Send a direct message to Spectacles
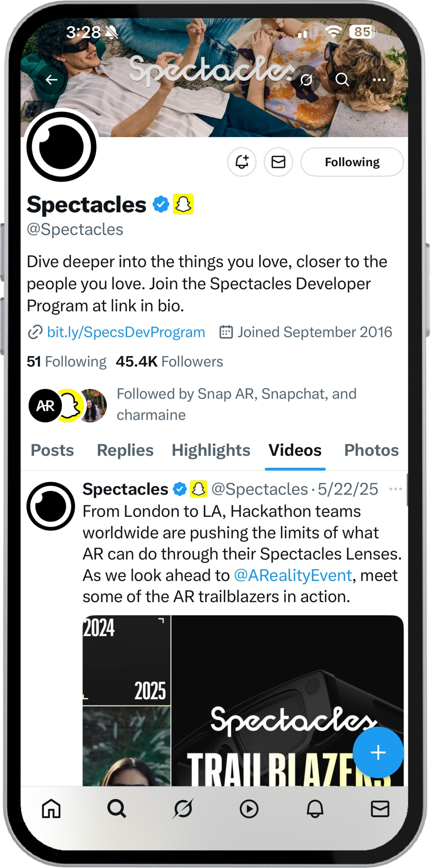Image resolution: width=431 pixels, height=868 pixels. click(x=279, y=162)
